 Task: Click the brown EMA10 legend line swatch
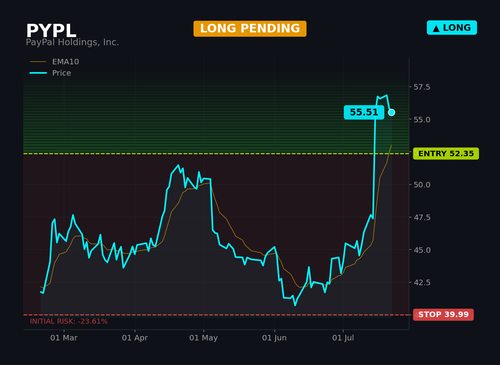pos(38,62)
